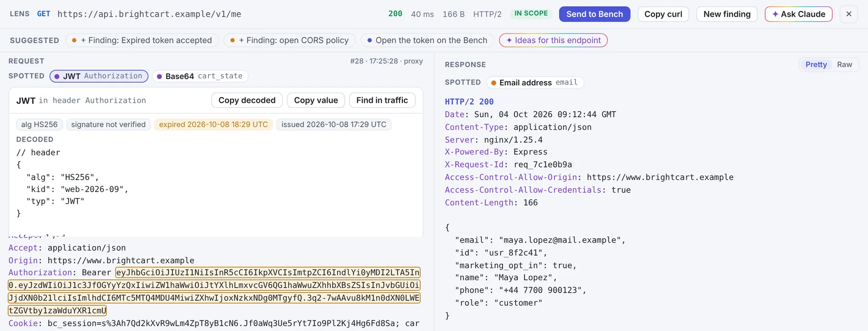868x331 pixels.
Task: Click the Access-Control-Allow-Origin response header
Action: pyautogui.click(x=589, y=177)
